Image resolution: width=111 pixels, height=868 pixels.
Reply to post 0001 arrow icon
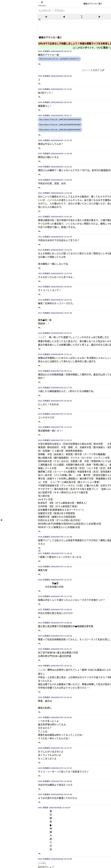[x=39, y=64]
